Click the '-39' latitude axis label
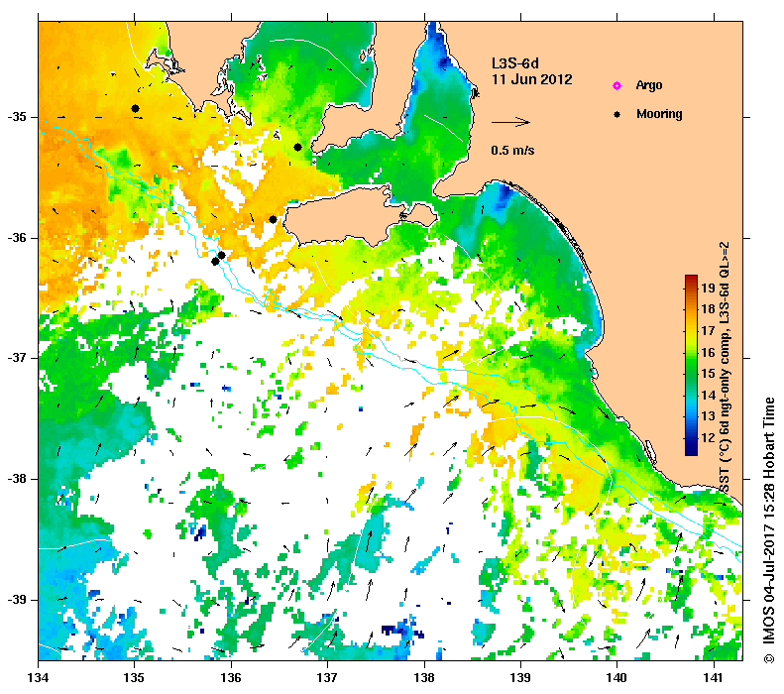The image size is (784, 694). (x=17, y=600)
